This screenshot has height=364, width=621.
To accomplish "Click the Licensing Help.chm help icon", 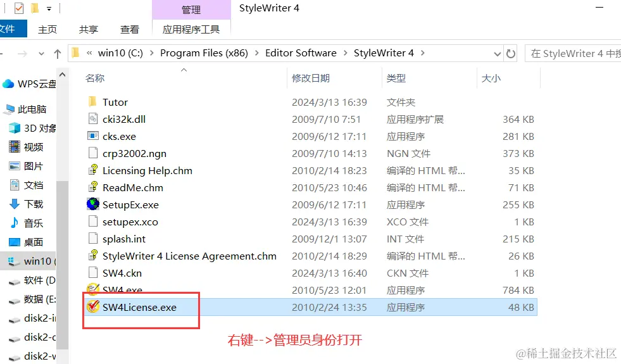I will click(92, 170).
